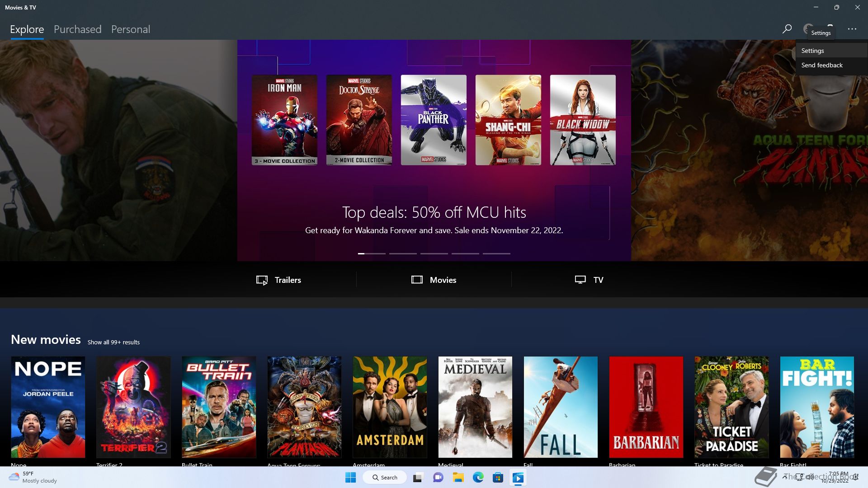Open the Barbarian movie poster
868x488 pixels.
coord(646,407)
